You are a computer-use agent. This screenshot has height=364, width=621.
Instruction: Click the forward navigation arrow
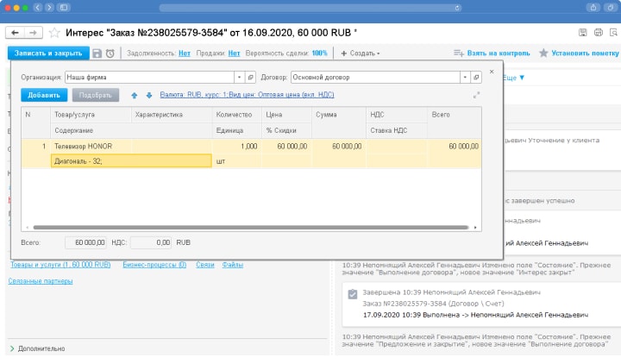(x=33, y=33)
